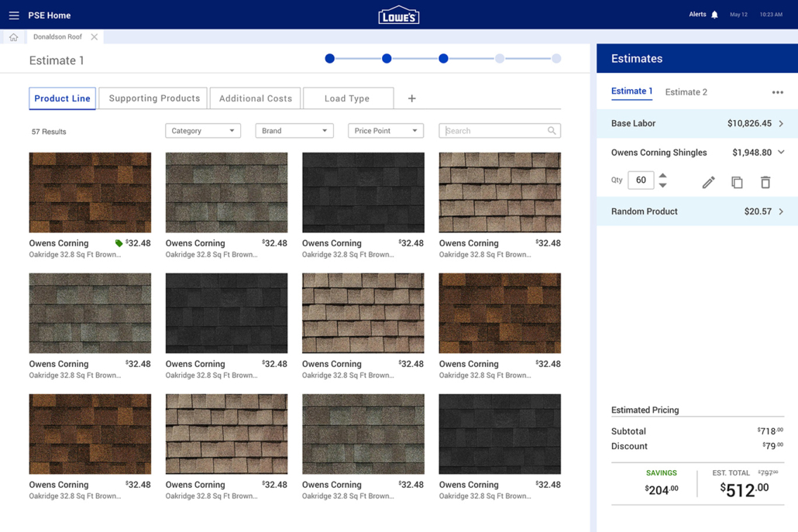Viewport: 798px width, 532px height.
Task: Open the Donaldson Roof tab
Action: coord(57,36)
